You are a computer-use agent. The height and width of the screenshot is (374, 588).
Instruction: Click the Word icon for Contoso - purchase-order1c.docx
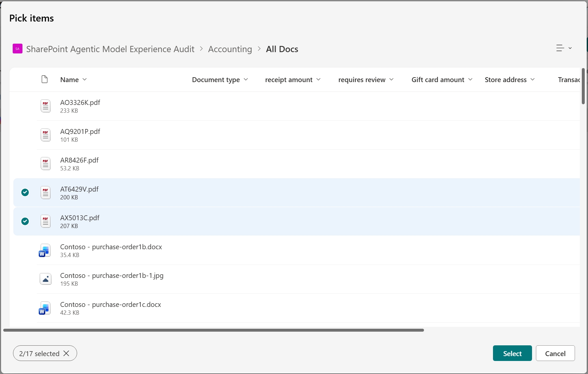(44, 308)
